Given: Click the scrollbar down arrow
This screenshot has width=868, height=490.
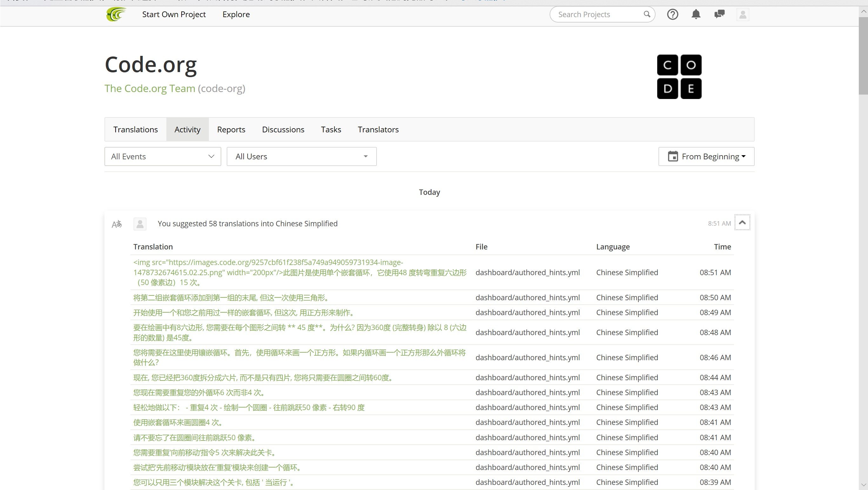Looking at the screenshot, I should pyautogui.click(x=863, y=485).
